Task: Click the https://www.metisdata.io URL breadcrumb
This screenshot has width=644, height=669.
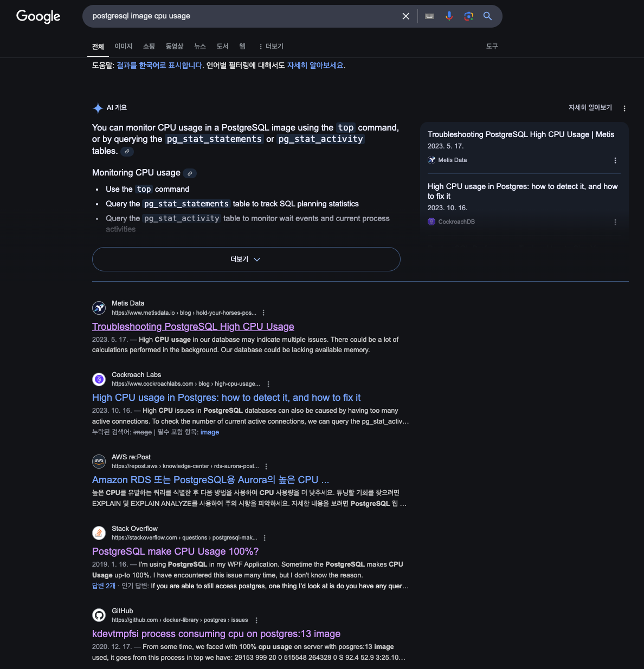Action: point(184,313)
